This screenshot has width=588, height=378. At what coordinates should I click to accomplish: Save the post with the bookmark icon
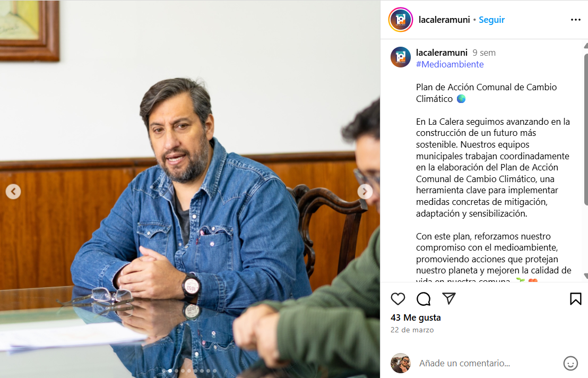point(576,299)
